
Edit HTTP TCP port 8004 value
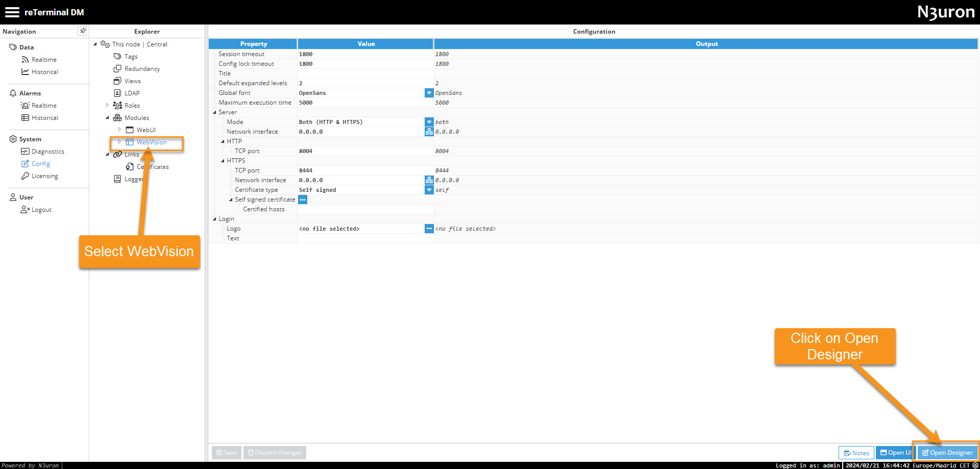365,151
